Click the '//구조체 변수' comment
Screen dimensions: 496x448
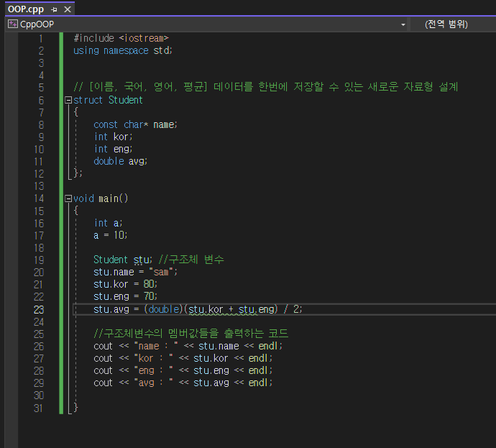point(191,260)
